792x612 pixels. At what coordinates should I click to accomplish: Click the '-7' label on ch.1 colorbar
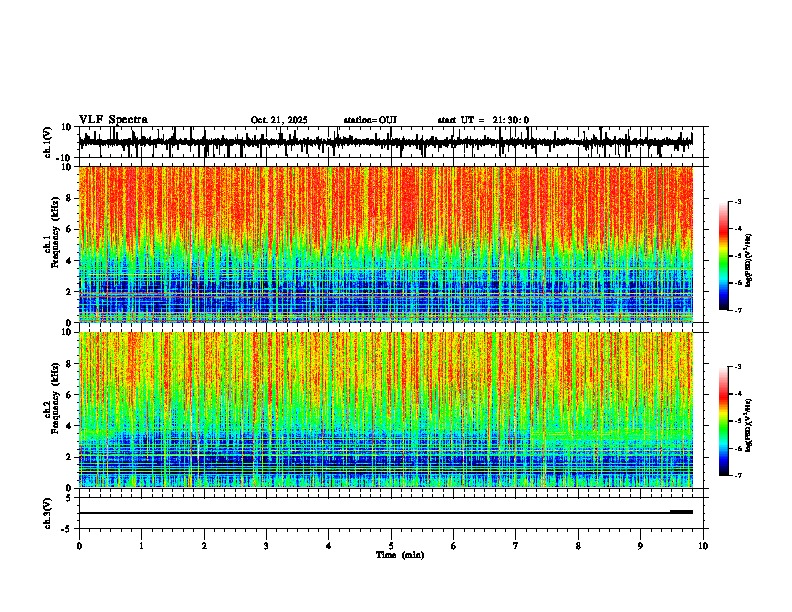[x=738, y=310]
